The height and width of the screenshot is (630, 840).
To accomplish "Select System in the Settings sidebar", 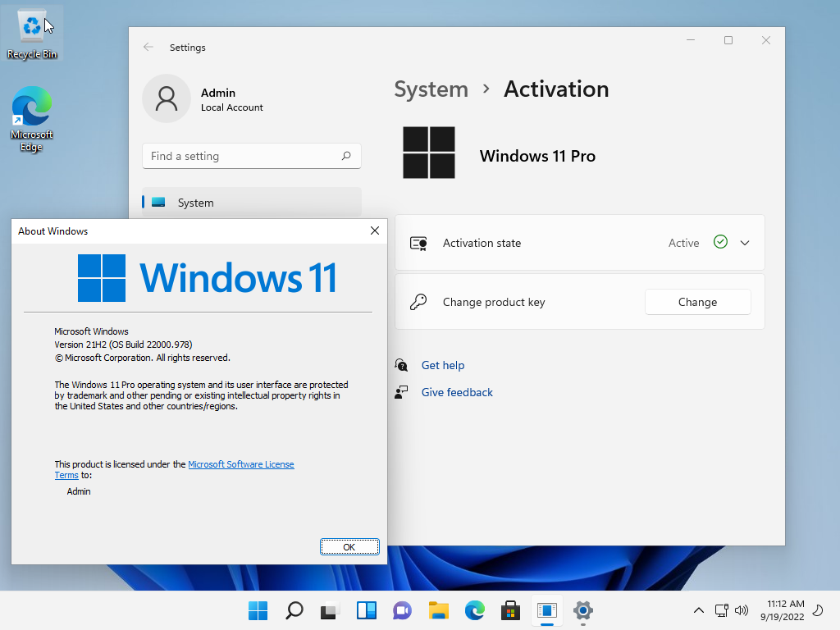I will pos(251,203).
